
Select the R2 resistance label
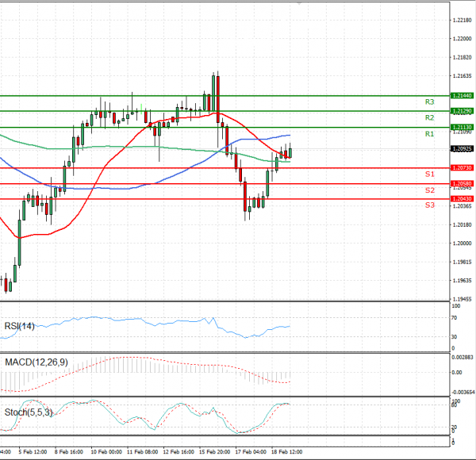pos(429,118)
